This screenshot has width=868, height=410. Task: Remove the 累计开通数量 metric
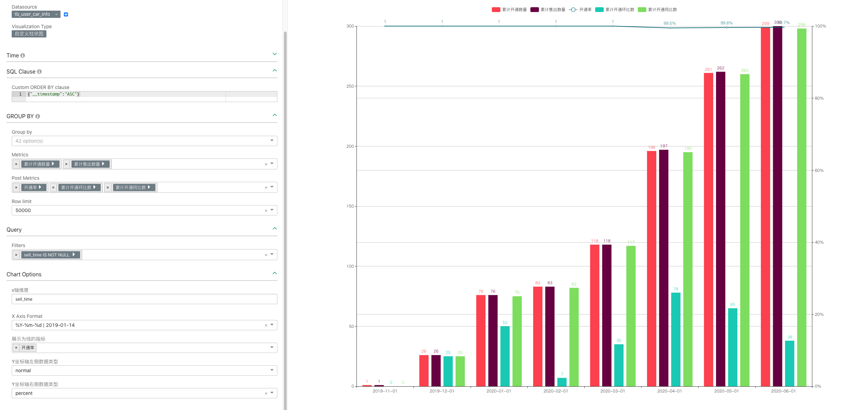[x=16, y=164]
